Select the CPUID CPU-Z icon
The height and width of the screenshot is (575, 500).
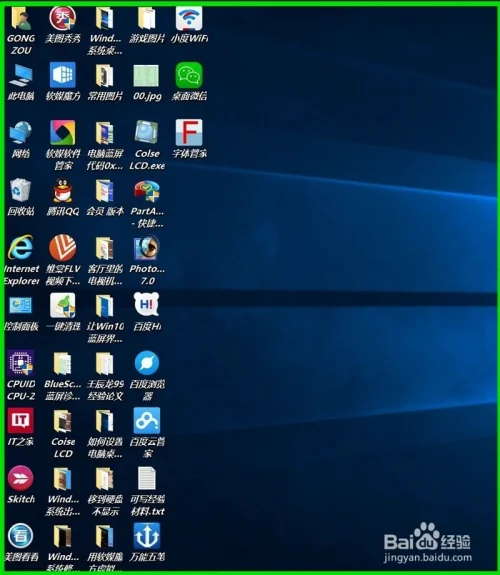pos(21,363)
